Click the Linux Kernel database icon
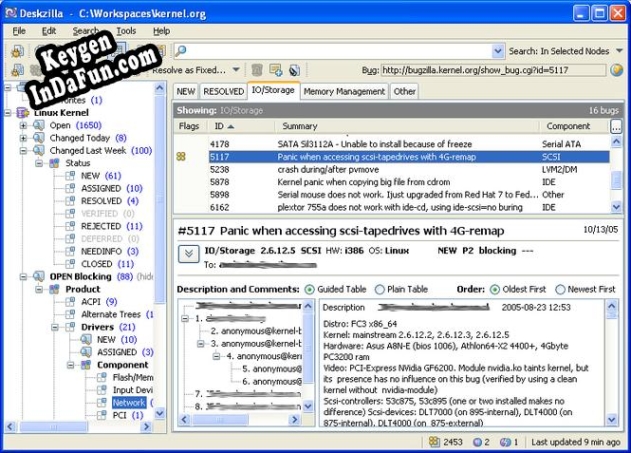The height and width of the screenshot is (453, 631). click(x=23, y=113)
